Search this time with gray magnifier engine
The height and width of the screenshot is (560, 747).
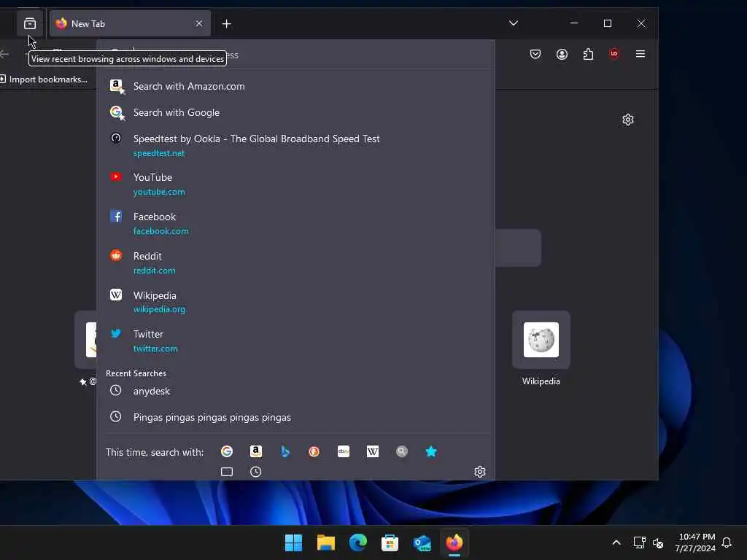[402, 451]
